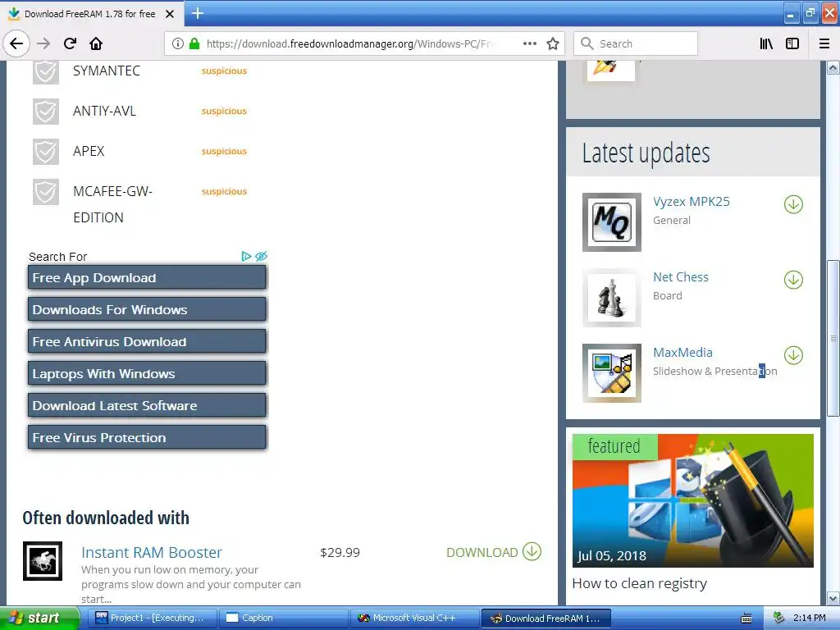Viewport: 840px width, 630px height.
Task: Open the Firefox hamburger menu
Action: tap(824, 43)
